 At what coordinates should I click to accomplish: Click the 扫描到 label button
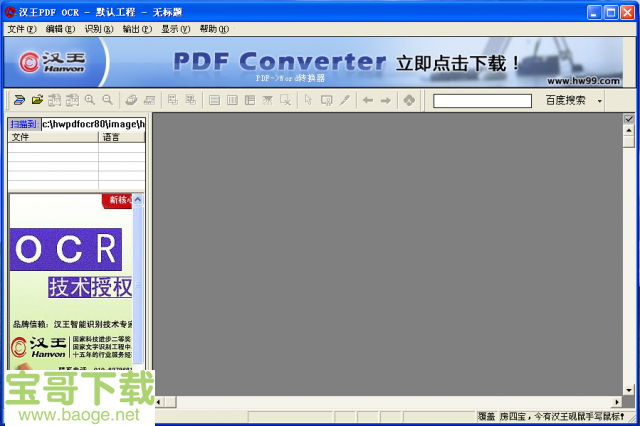[x=24, y=124]
